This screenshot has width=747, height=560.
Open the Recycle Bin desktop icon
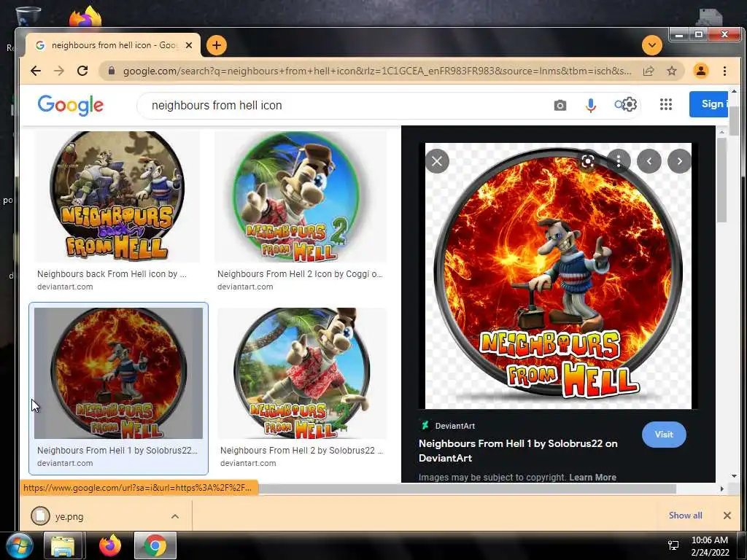tap(28, 16)
